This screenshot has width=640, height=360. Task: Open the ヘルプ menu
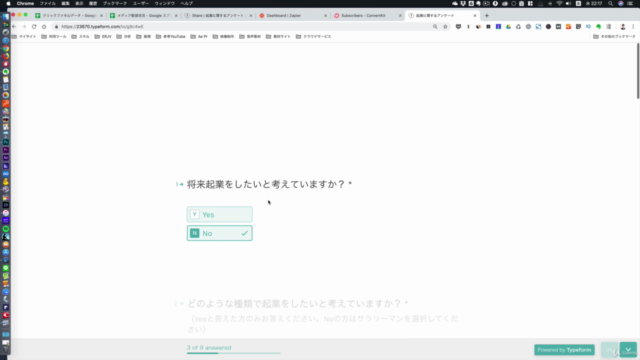[187, 3]
